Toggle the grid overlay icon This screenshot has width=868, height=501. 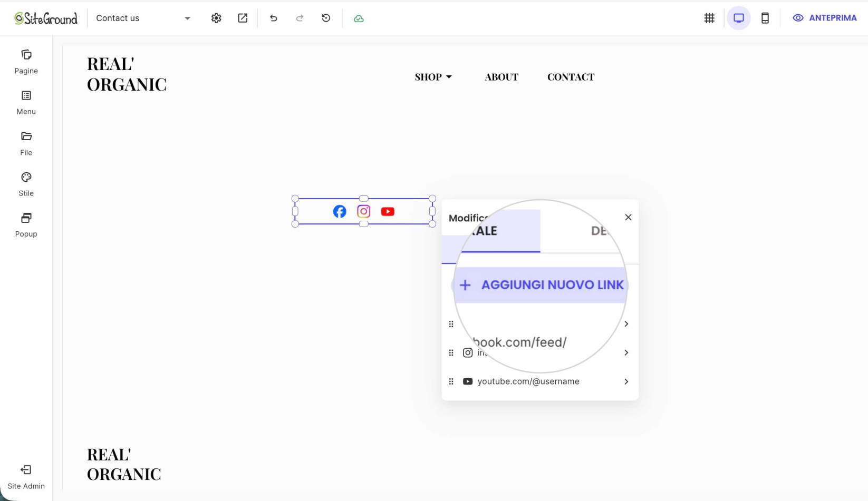pyautogui.click(x=709, y=18)
